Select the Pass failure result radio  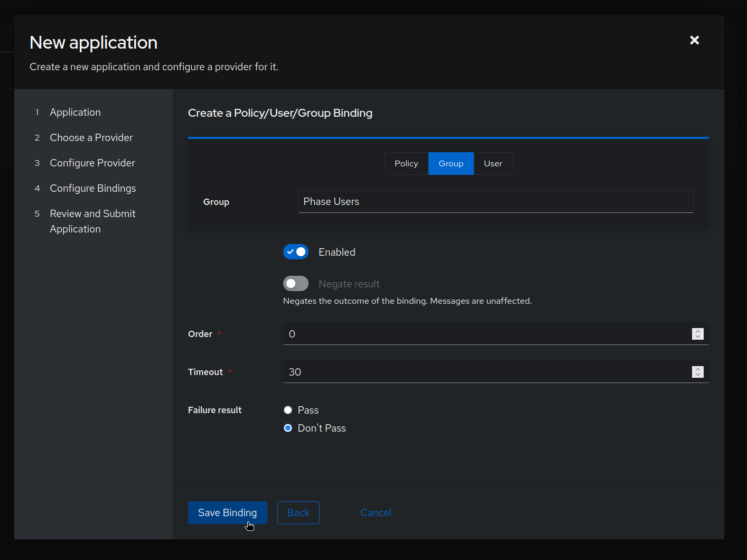[x=288, y=410]
